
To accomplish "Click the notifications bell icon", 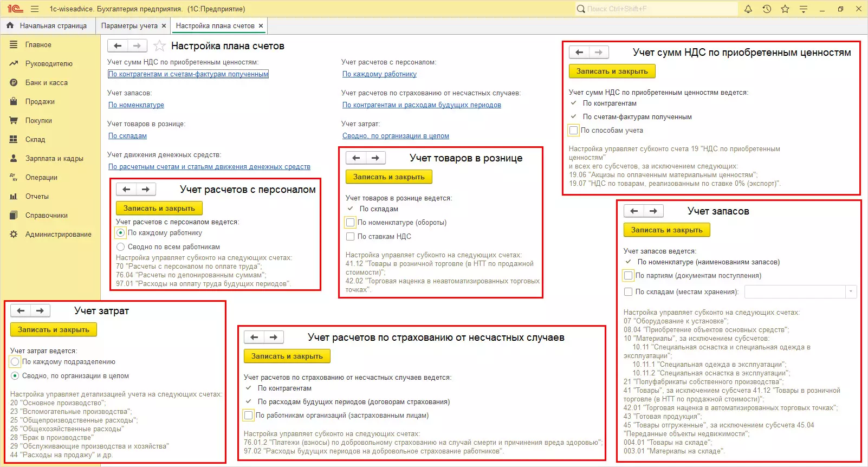I will pos(748,9).
